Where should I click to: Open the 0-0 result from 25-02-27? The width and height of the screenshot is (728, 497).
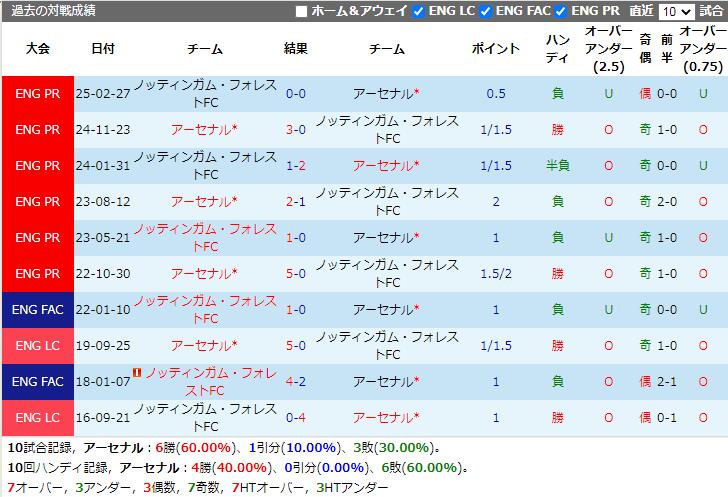[x=296, y=94]
